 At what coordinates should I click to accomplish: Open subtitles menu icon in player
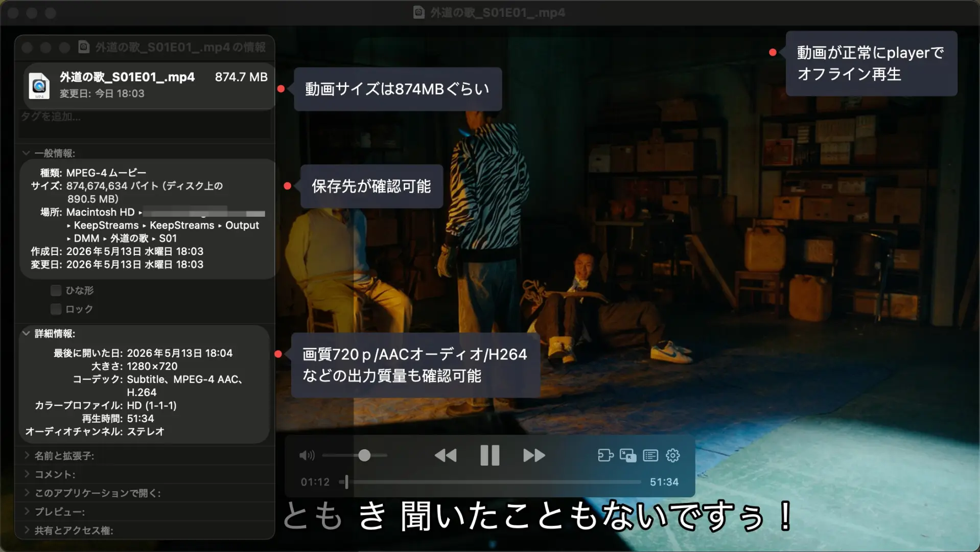(650, 455)
